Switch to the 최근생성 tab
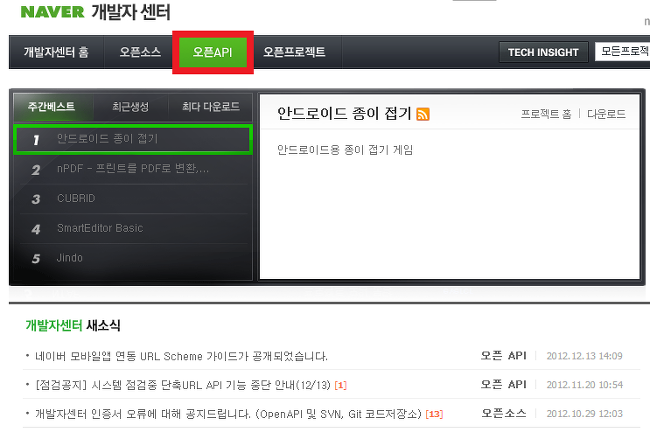Viewport: 650px width, 439px height. pyautogui.click(x=131, y=107)
